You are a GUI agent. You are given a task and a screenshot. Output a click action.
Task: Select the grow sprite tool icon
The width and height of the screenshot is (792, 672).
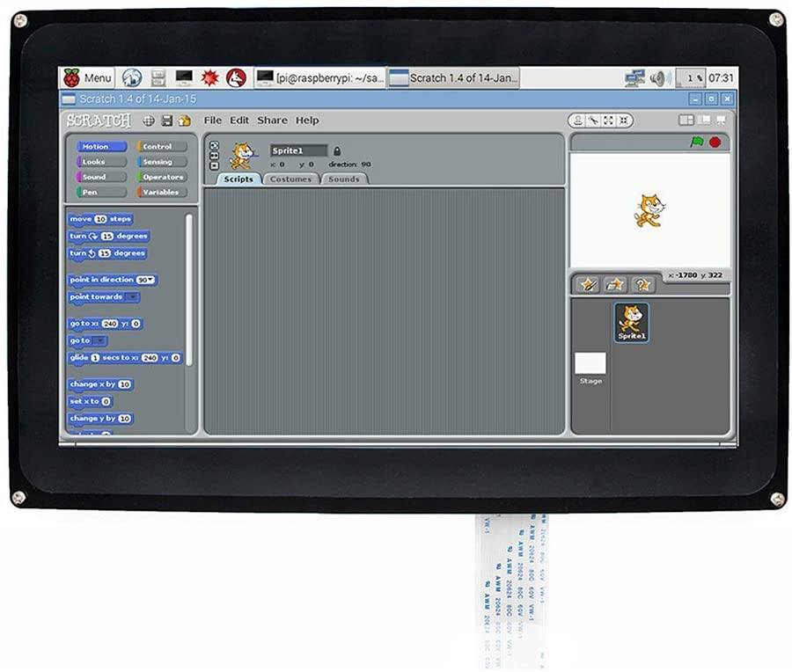tap(608, 121)
